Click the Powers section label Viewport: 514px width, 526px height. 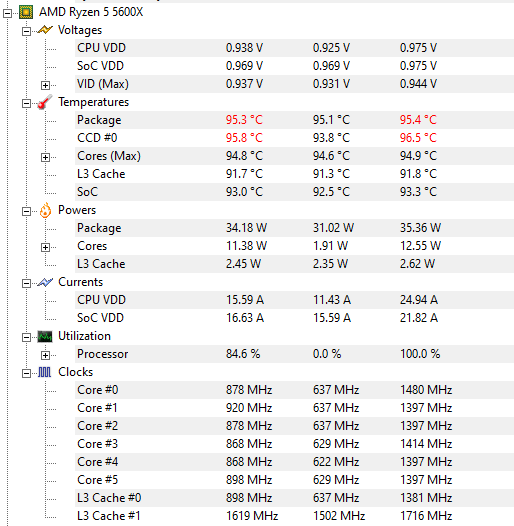tap(77, 210)
